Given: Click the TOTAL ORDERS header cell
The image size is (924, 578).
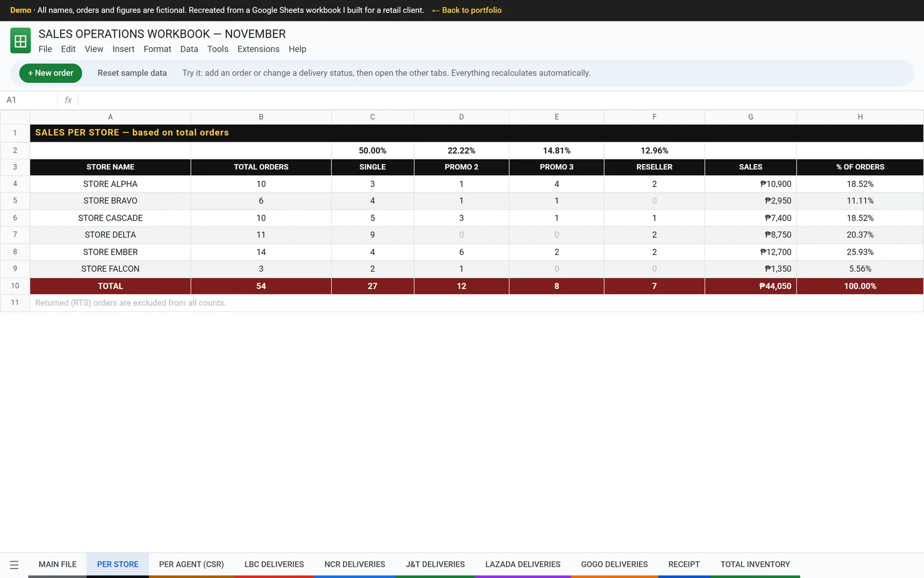Looking at the screenshot, I should coord(261,167).
